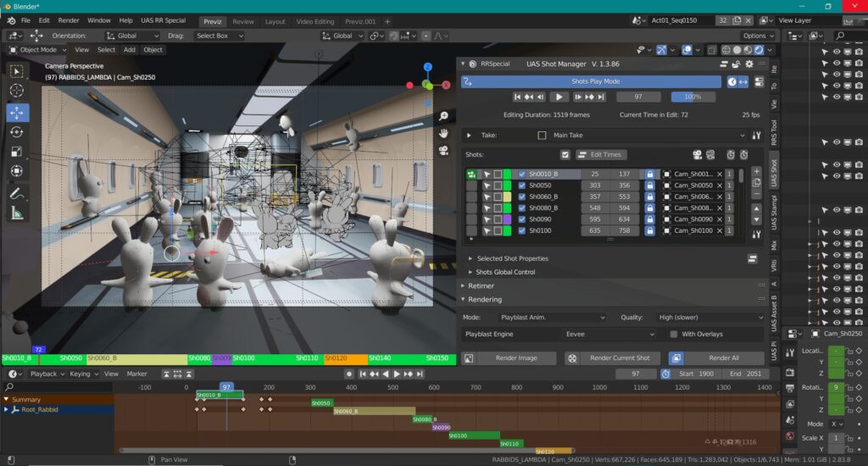The width and height of the screenshot is (868, 466).
Task: Enable the With Overlays checkbox
Action: pyautogui.click(x=672, y=334)
